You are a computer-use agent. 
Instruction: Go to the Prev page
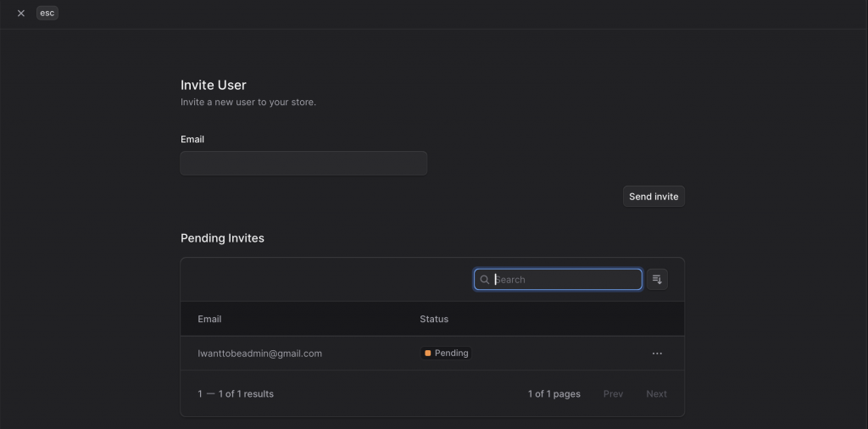613,394
